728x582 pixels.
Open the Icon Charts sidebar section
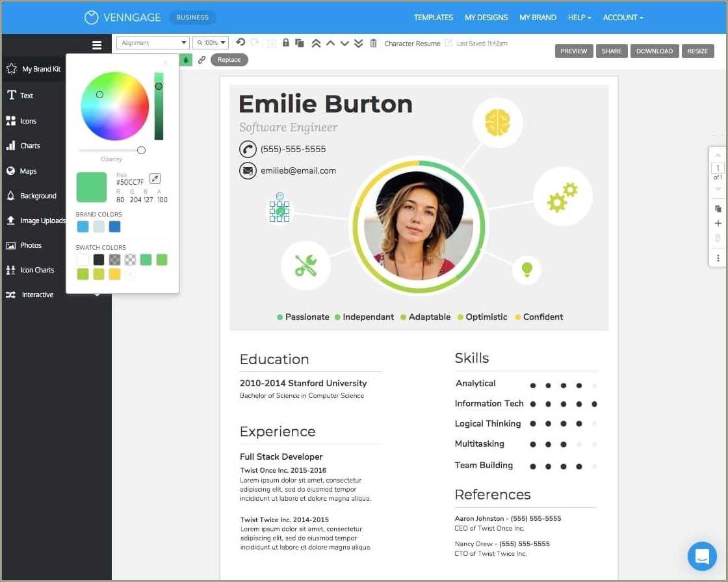[37, 270]
